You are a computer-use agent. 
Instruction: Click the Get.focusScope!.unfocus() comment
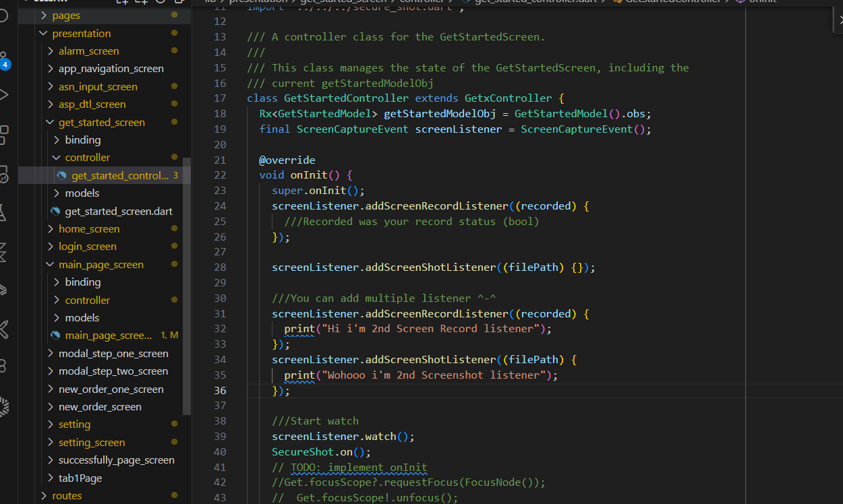[365, 498]
